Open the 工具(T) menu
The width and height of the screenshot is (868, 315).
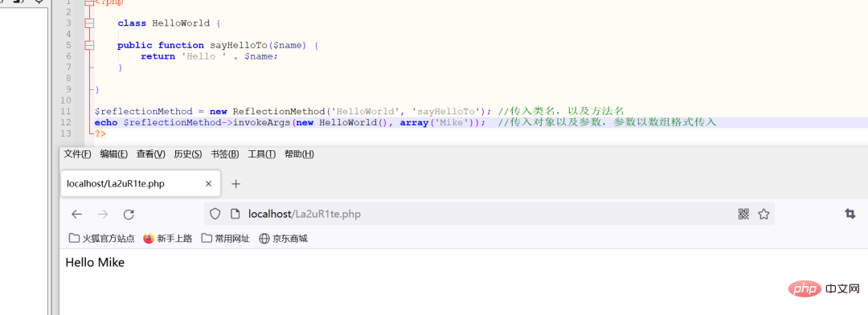click(262, 154)
